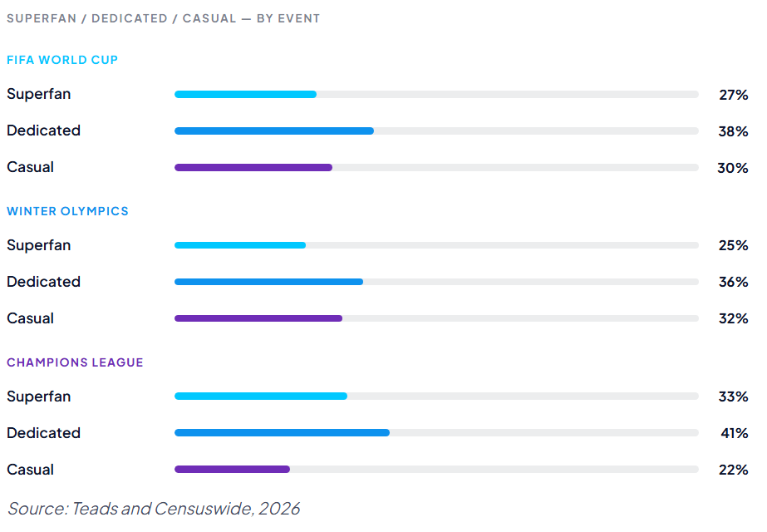Click the Winter Olympics Dedicated progress bar
767x532 pixels.
[x=269, y=282]
